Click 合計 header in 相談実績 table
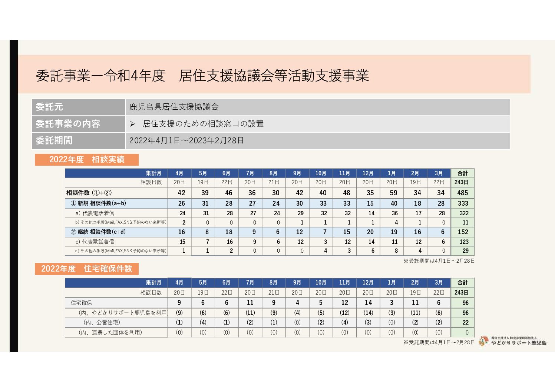Screen dimensions: 555x392 pos(463,173)
